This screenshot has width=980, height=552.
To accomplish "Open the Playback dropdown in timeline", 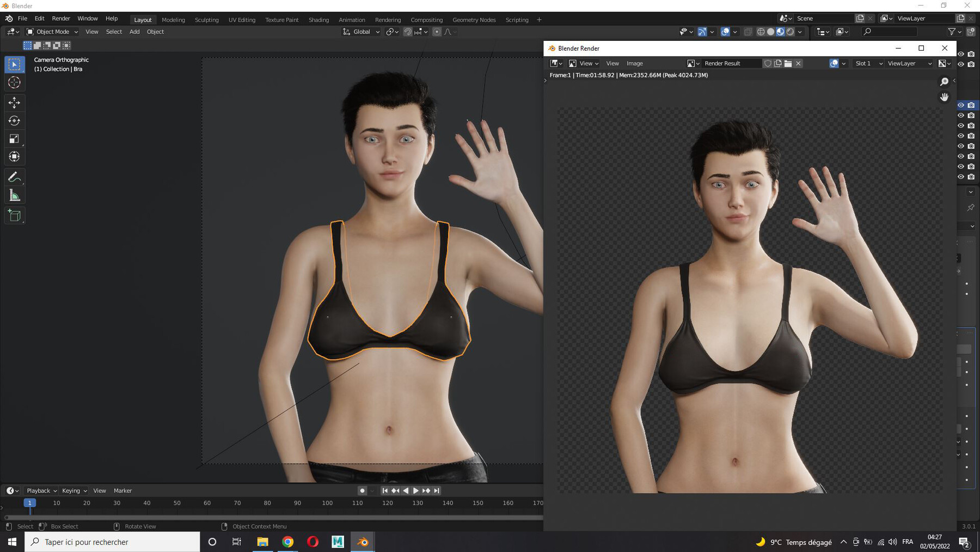I will 42,490.
